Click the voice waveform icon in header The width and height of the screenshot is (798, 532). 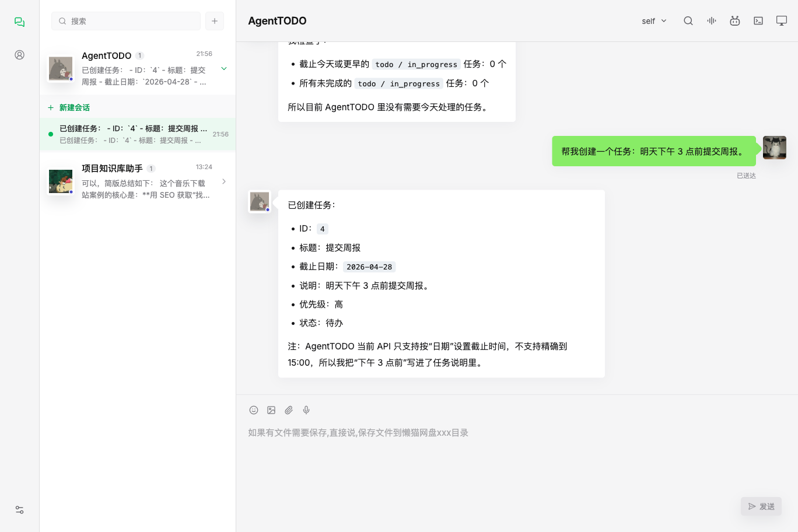pos(712,21)
